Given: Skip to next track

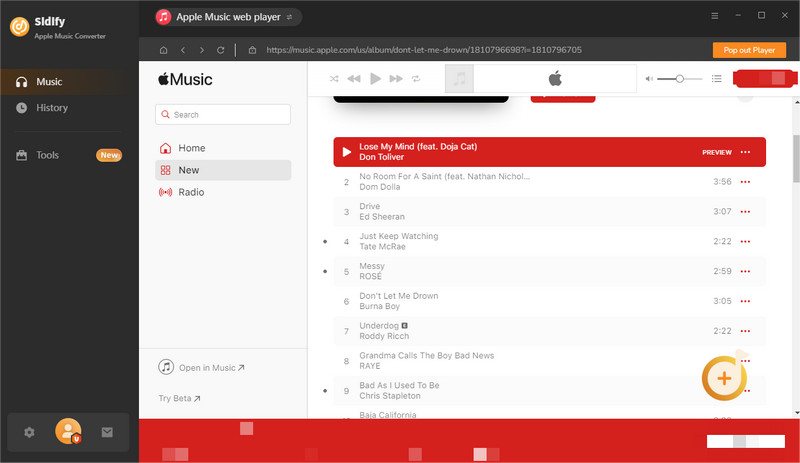Looking at the screenshot, I should pyautogui.click(x=396, y=79).
